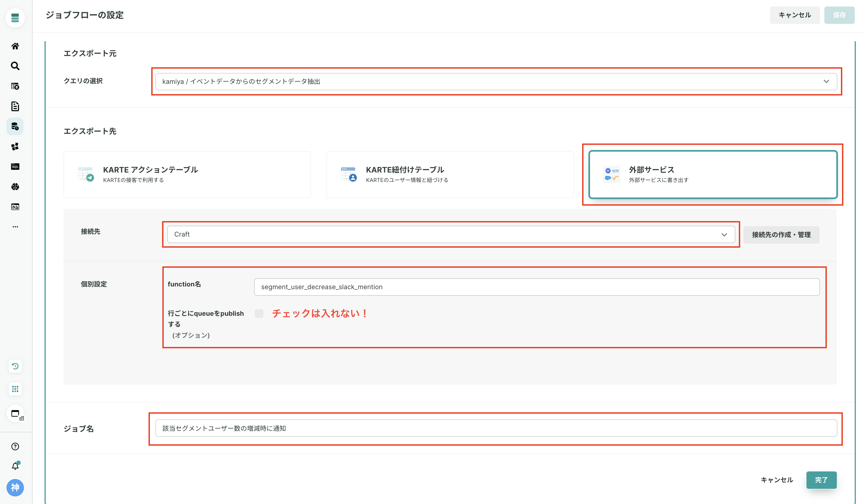Click the KARTEのユーザー情報と紐づける description
This screenshot has height=504, width=864.
click(x=407, y=180)
